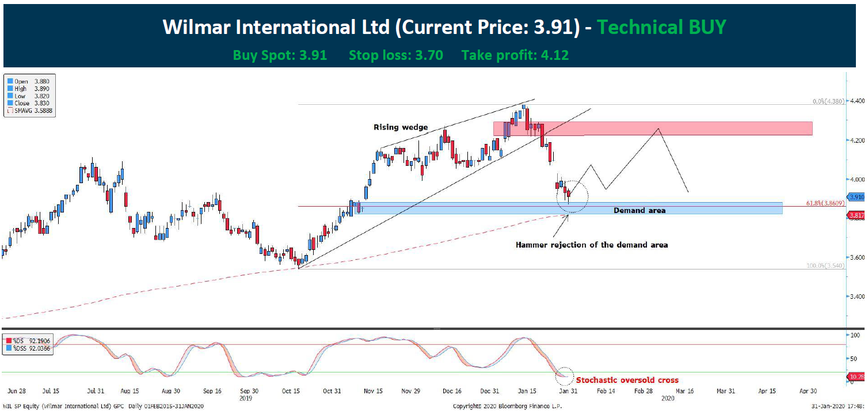Screen dimensions: 868x414
Task: Click the blue High legend square
Action: pos(9,89)
